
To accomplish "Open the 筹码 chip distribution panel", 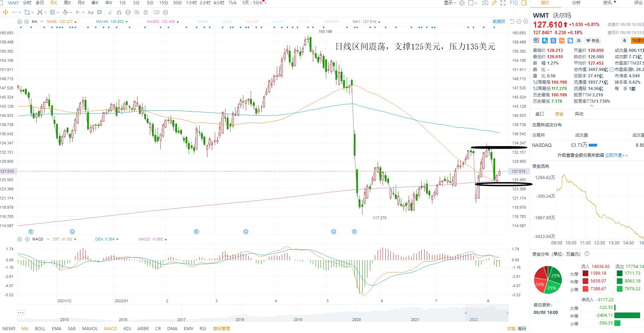I will pyautogui.click(x=522, y=328).
